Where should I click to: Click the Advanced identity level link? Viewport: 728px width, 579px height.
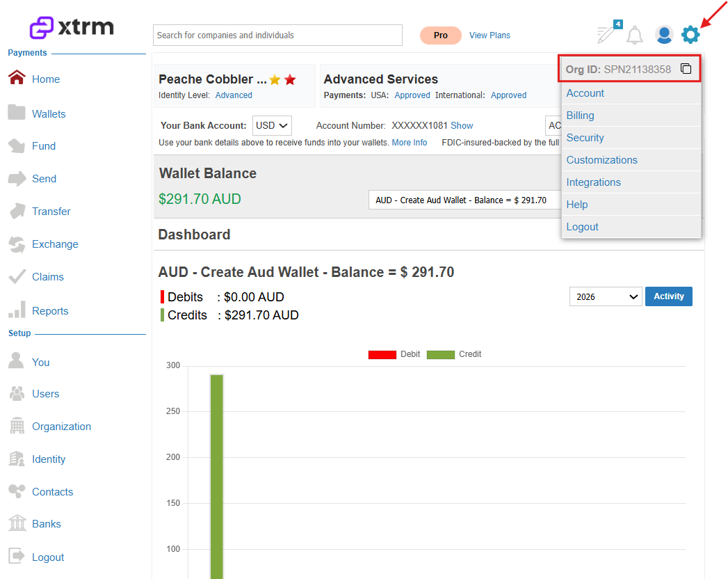[x=234, y=95]
